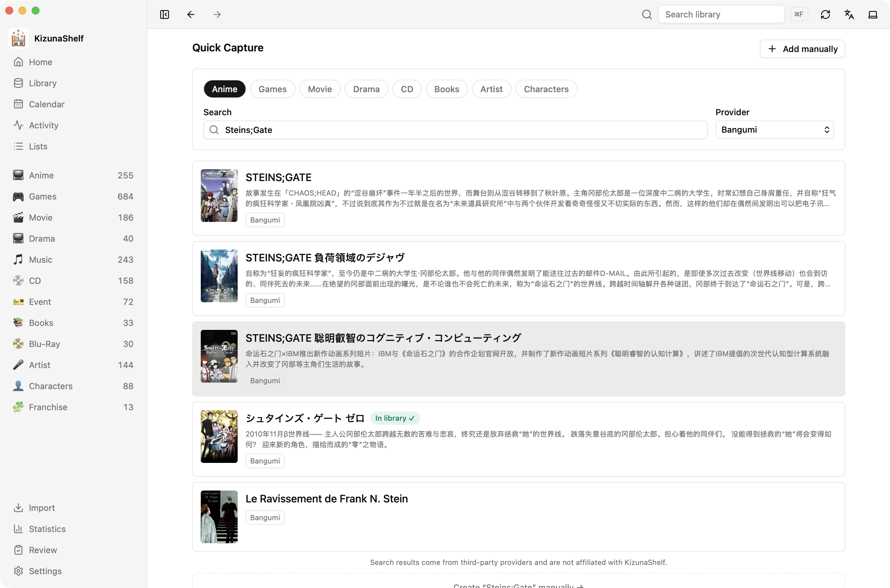Open the Music category in sidebar
Viewport: 890px width, 588px height.
pyautogui.click(x=73, y=259)
